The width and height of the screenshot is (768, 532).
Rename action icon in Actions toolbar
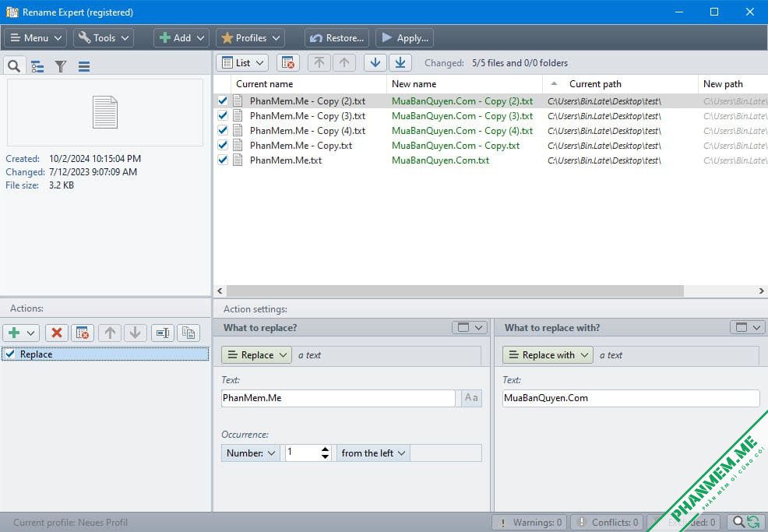point(163,333)
